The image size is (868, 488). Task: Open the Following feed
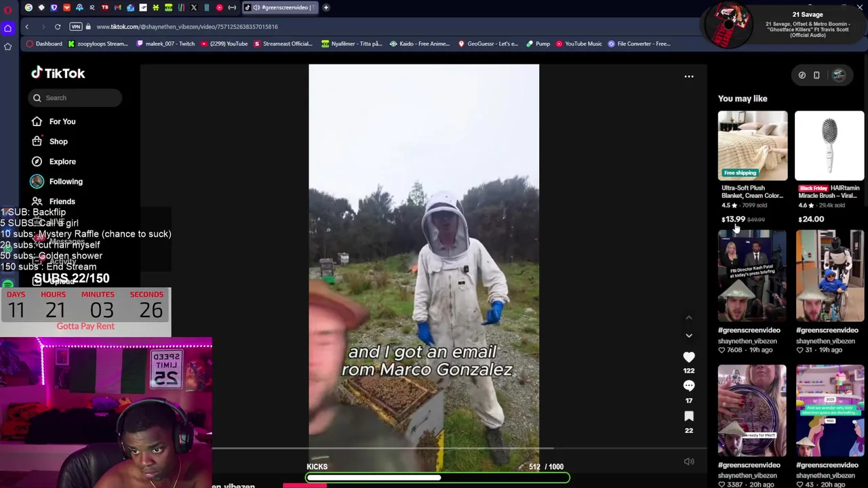point(66,182)
